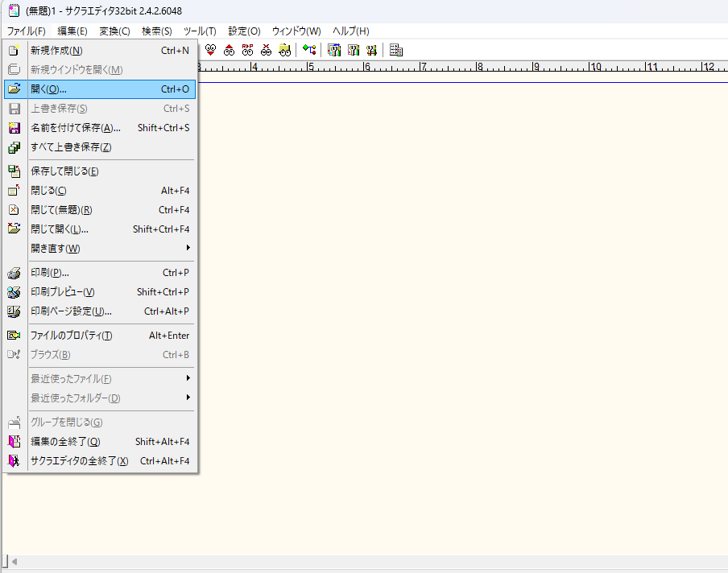
Task: Open Grep via folder-binoculars toolbar icon
Action: click(x=285, y=50)
